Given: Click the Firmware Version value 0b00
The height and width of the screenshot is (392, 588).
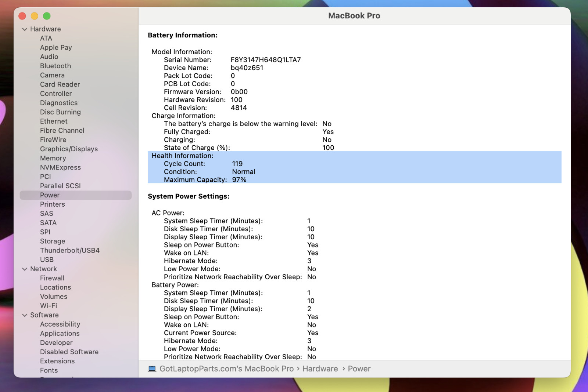Looking at the screenshot, I should point(239,92).
